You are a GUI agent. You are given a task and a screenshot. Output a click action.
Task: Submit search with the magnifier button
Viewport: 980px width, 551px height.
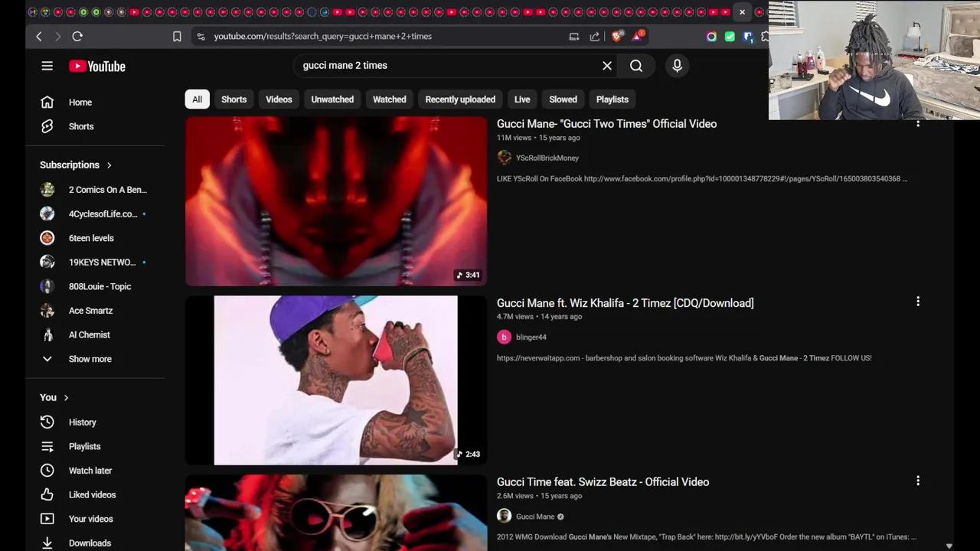pos(636,66)
